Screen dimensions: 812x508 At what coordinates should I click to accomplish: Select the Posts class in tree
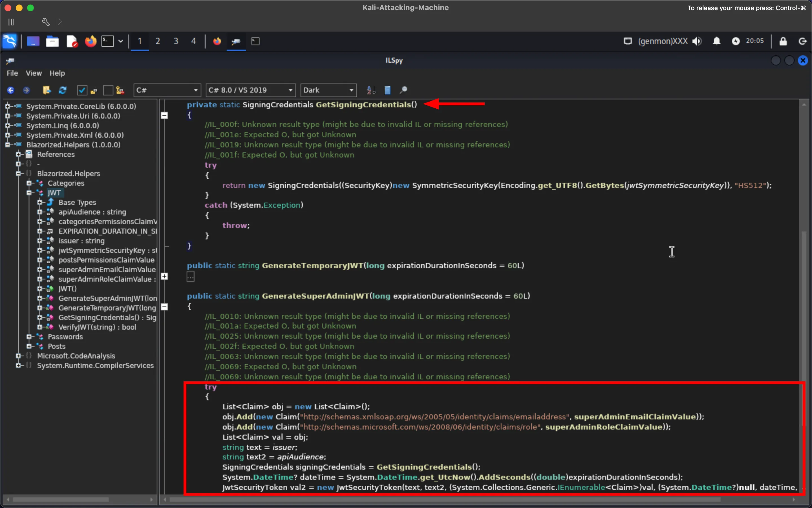point(56,346)
